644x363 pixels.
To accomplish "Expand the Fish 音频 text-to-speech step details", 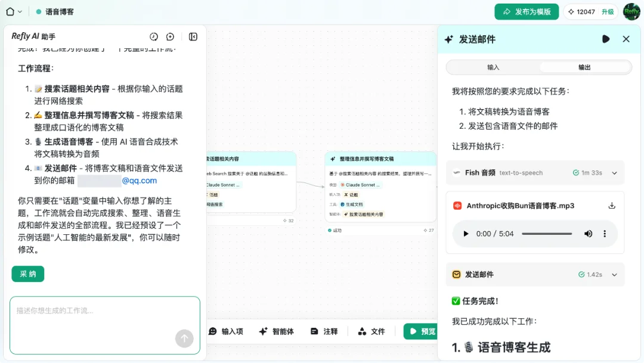I will pos(614,173).
